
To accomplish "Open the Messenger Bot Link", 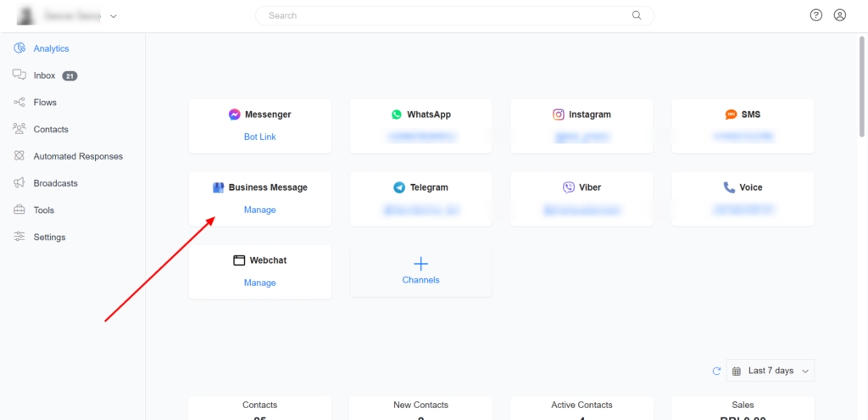I will (x=259, y=137).
